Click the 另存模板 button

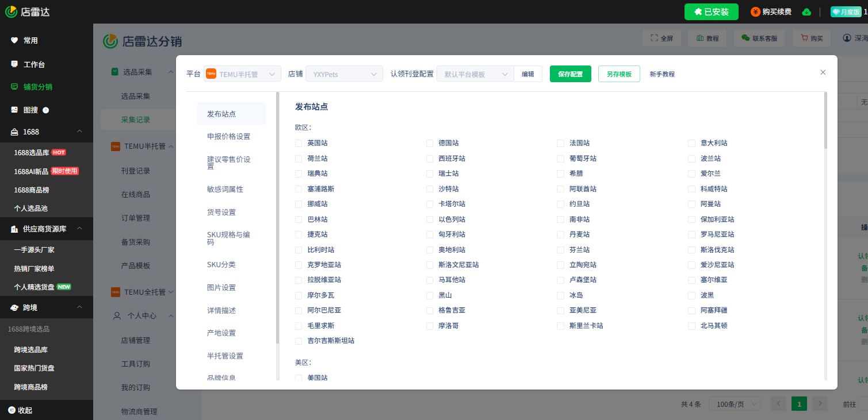(619, 74)
